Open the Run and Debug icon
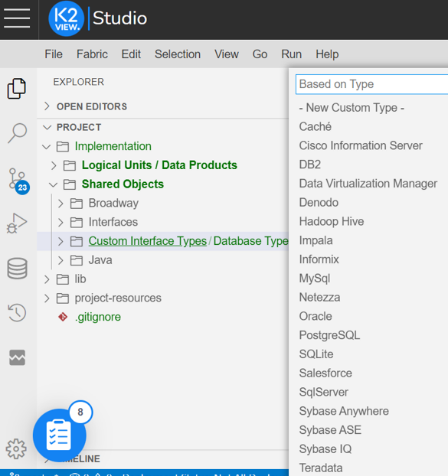The width and height of the screenshot is (448, 476). 17,223
